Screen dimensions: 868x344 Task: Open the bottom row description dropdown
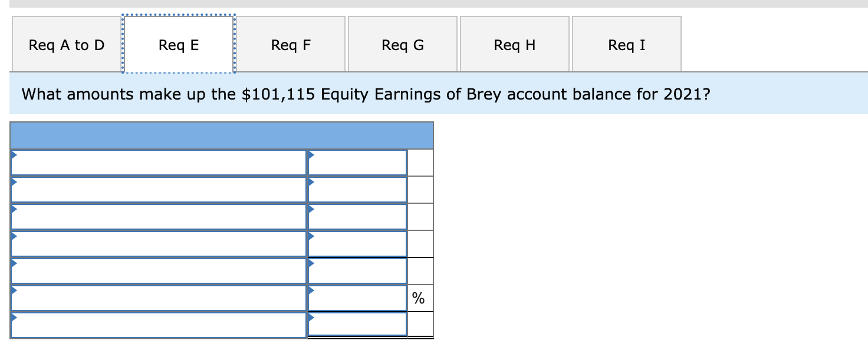13,318
